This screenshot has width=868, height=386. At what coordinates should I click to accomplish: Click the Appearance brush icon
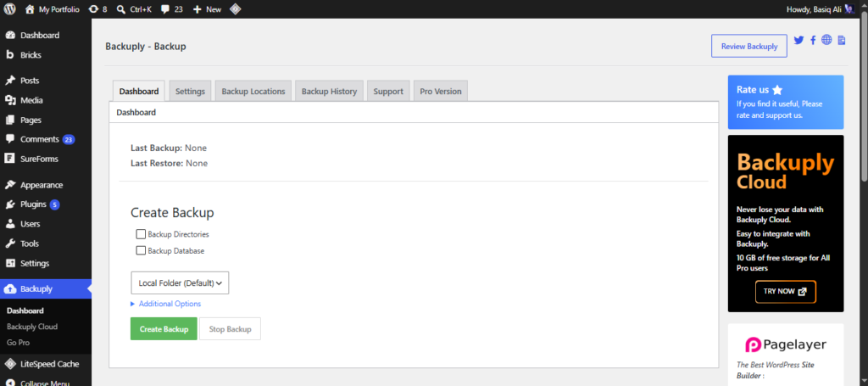click(10, 185)
